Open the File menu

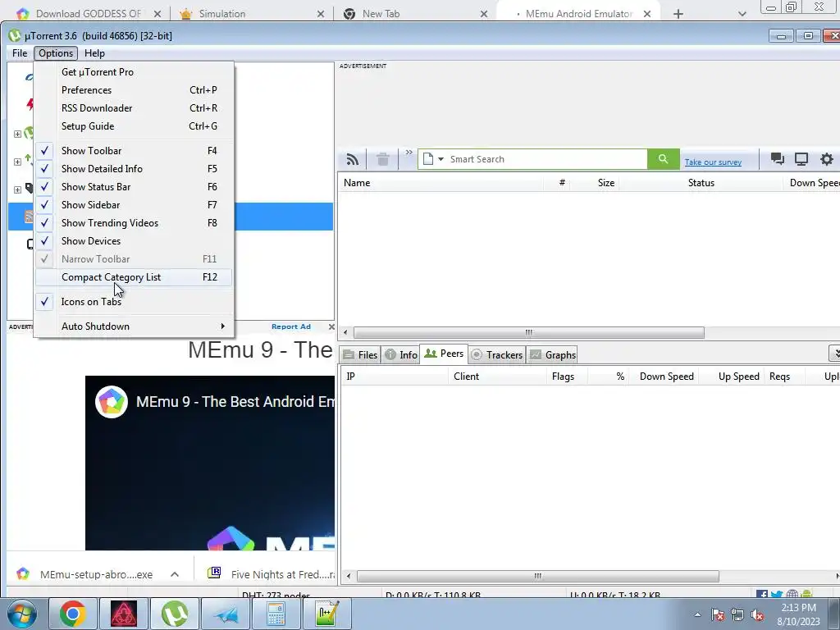[20, 53]
